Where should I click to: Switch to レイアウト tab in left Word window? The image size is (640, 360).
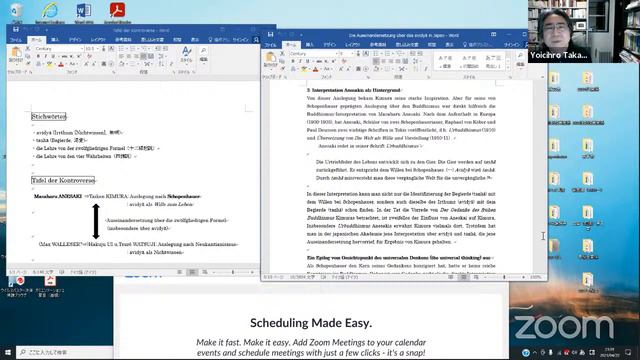pyautogui.click(x=98, y=40)
